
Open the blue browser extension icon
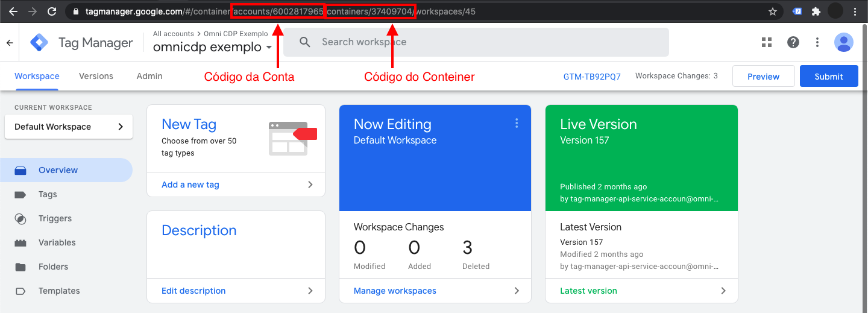[x=797, y=11]
